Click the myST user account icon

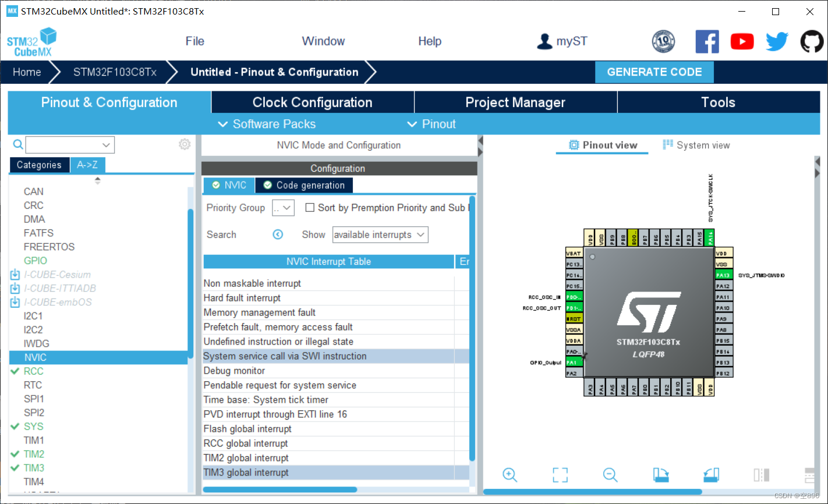coord(544,41)
